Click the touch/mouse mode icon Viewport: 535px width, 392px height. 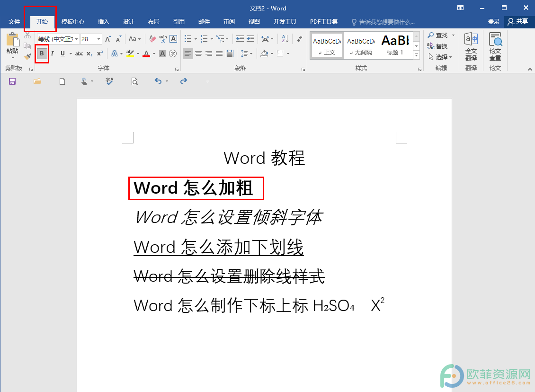pos(84,81)
